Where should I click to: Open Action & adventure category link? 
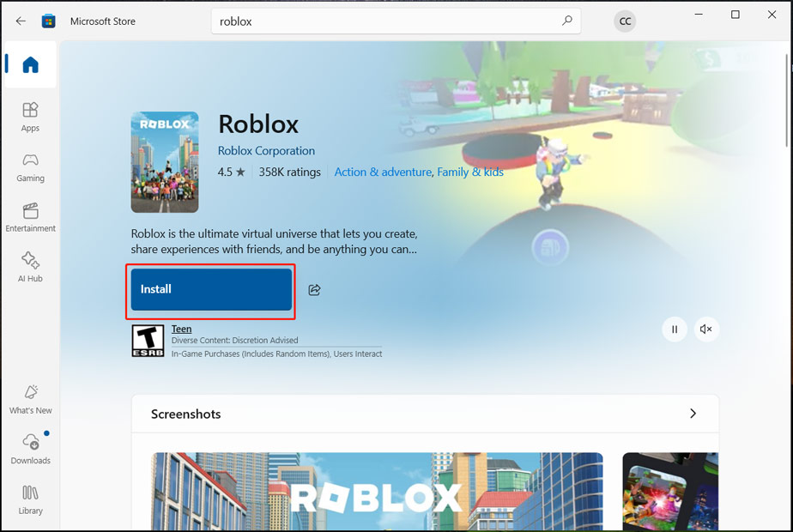[x=383, y=172]
